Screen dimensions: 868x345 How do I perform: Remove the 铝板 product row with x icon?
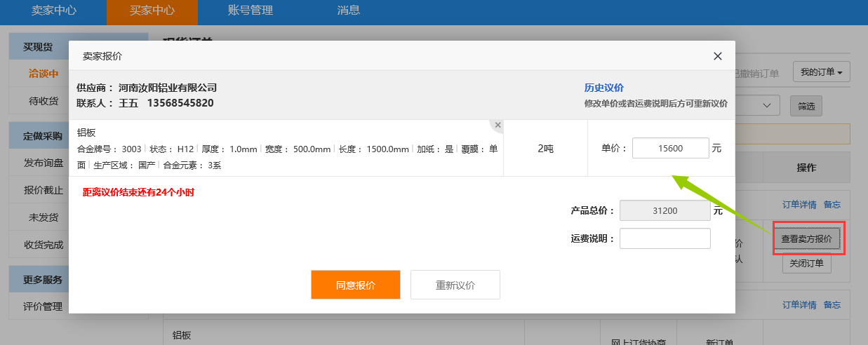[498, 125]
